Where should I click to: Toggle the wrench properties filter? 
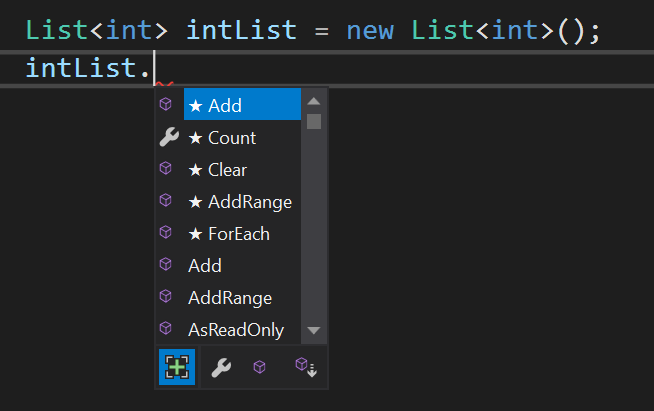click(x=221, y=367)
